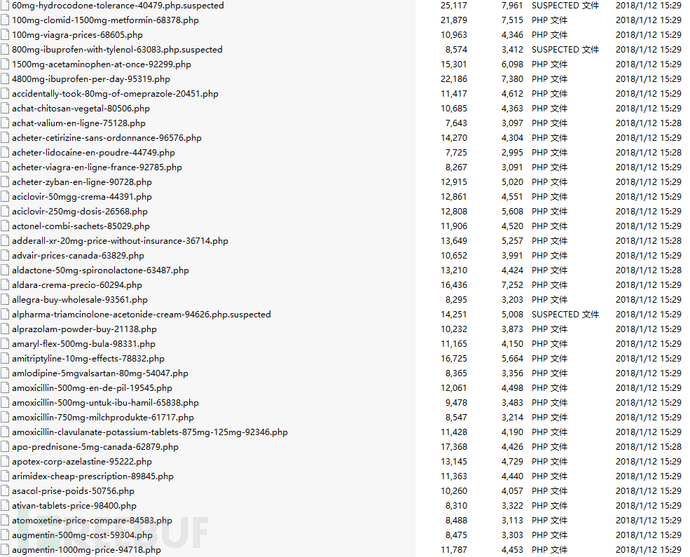This screenshot has width=690, height=557.
Task: Click packed size value 5,664
Action: pos(512,359)
